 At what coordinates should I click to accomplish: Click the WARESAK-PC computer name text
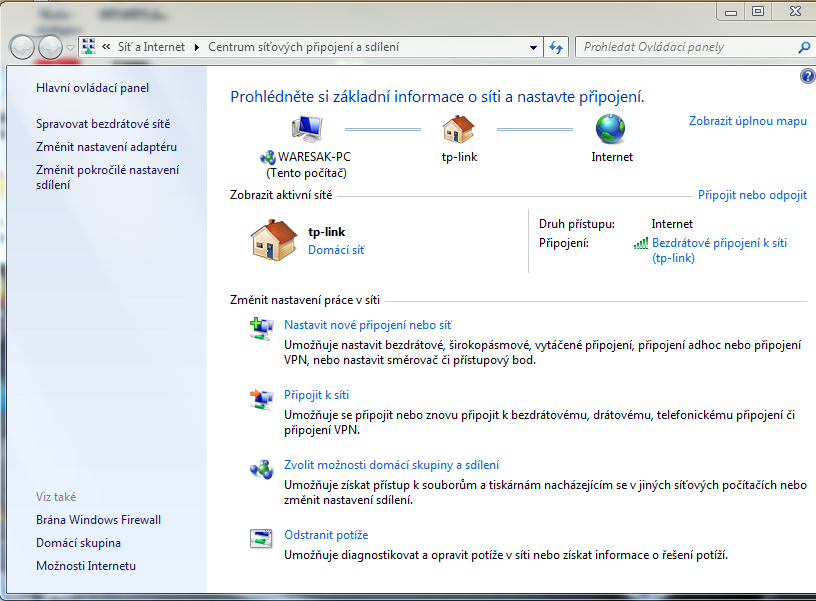(314, 157)
